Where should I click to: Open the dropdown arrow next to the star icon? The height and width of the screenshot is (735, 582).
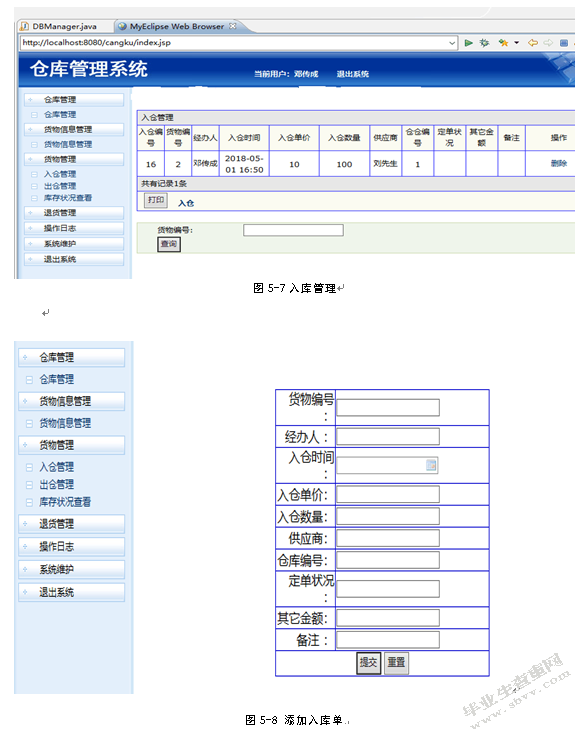[516, 43]
